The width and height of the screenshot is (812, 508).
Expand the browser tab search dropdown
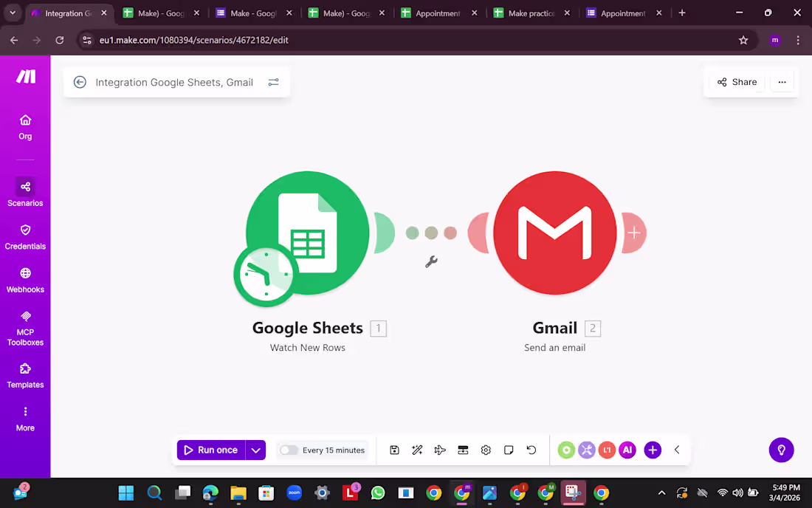coord(13,13)
